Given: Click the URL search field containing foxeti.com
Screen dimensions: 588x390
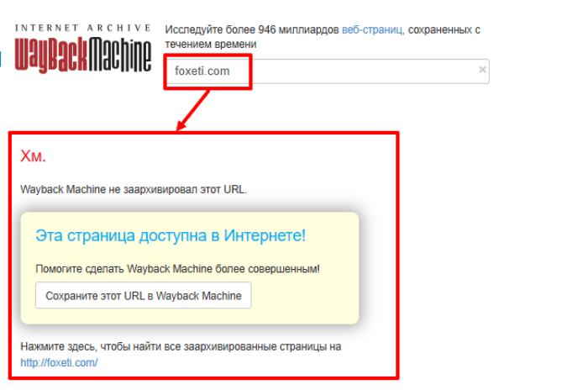Looking at the screenshot, I should 327,71.
